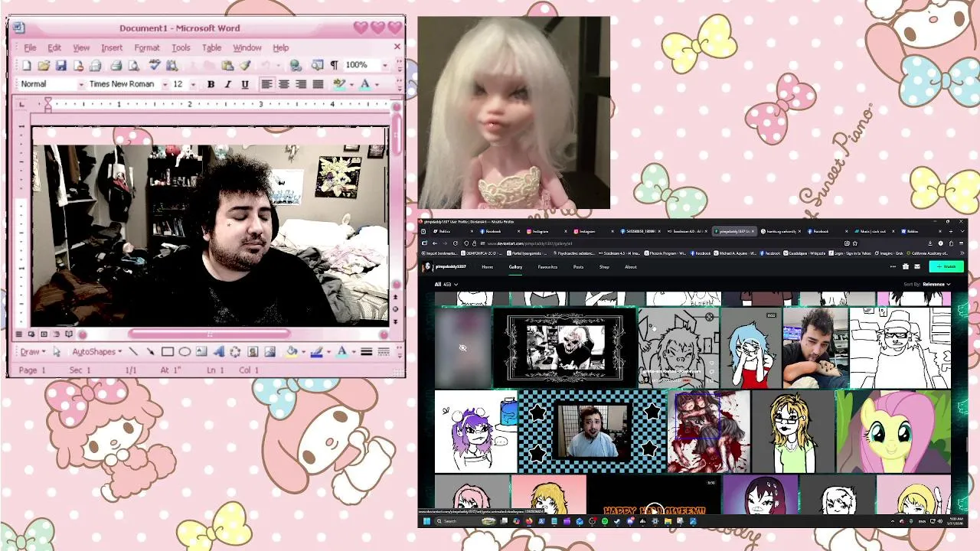The width and height of the screenshot is (980, 551).
Task: Click Firefox back arrow button
Action: click(435, 243)
